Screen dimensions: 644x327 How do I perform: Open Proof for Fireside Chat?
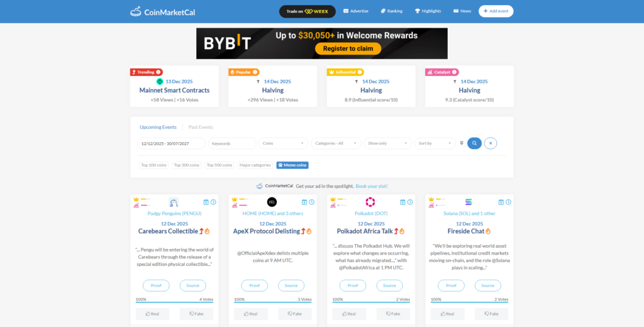pyautogui.click(x=451, y=285)
